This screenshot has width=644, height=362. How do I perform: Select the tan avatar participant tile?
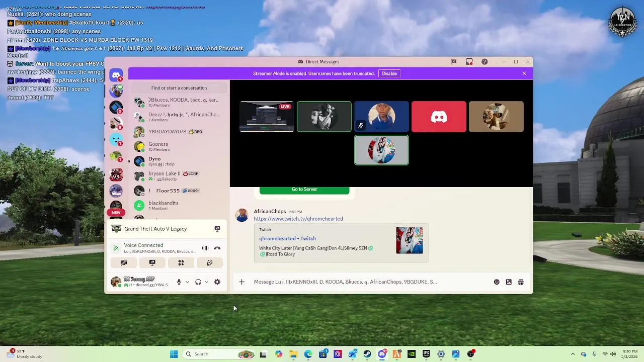(x=496, y=117)
